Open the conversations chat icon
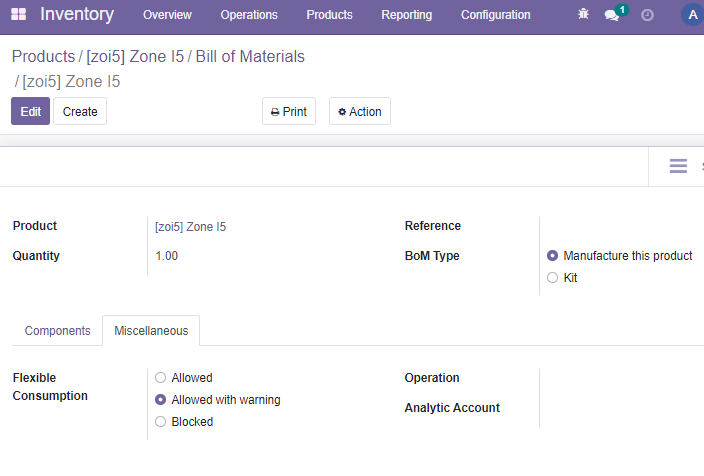 click(612, 15)
